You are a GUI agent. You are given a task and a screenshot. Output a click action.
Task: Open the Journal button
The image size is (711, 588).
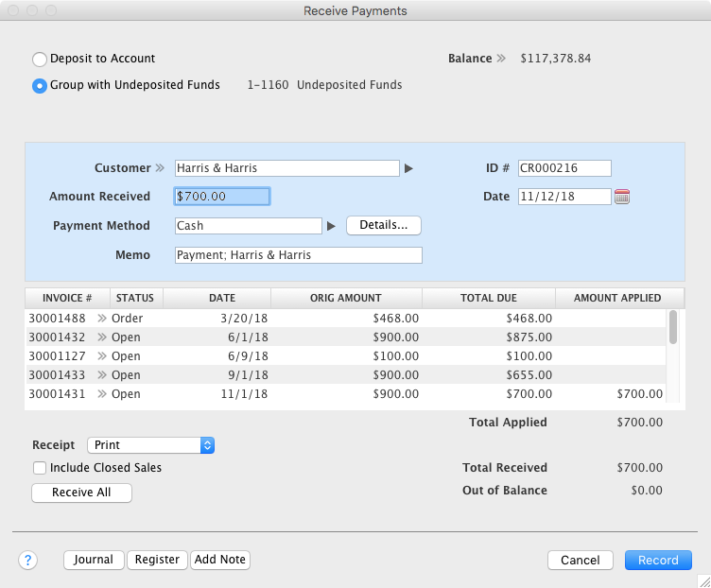[94, 560]
